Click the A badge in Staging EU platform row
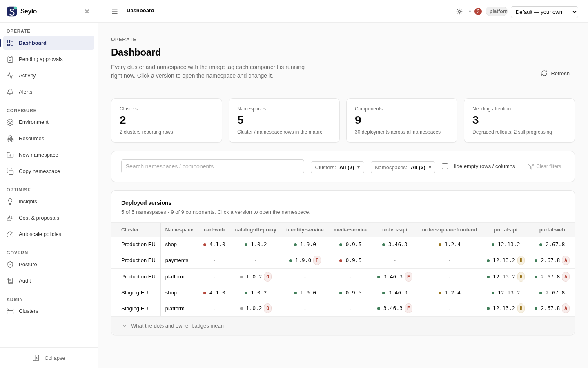This screenshot has height=368, width=588. pyautogui.click(x=566, y=308)
